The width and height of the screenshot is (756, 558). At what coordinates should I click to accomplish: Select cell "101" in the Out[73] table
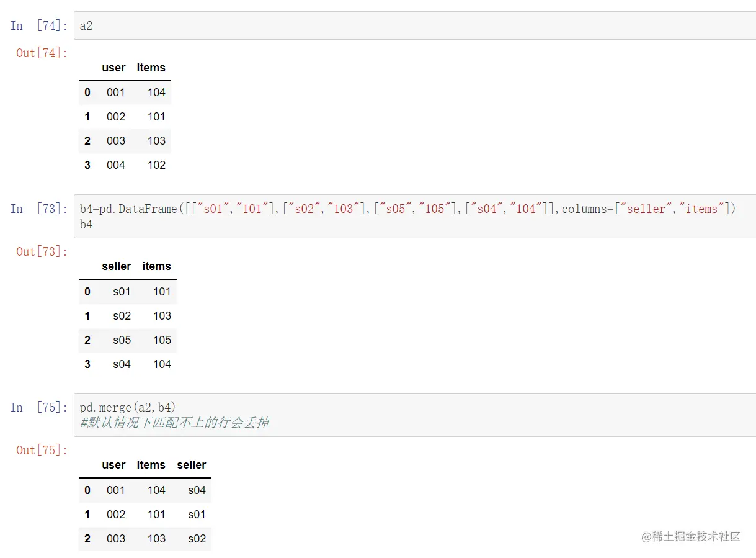(x=162, y=292)
